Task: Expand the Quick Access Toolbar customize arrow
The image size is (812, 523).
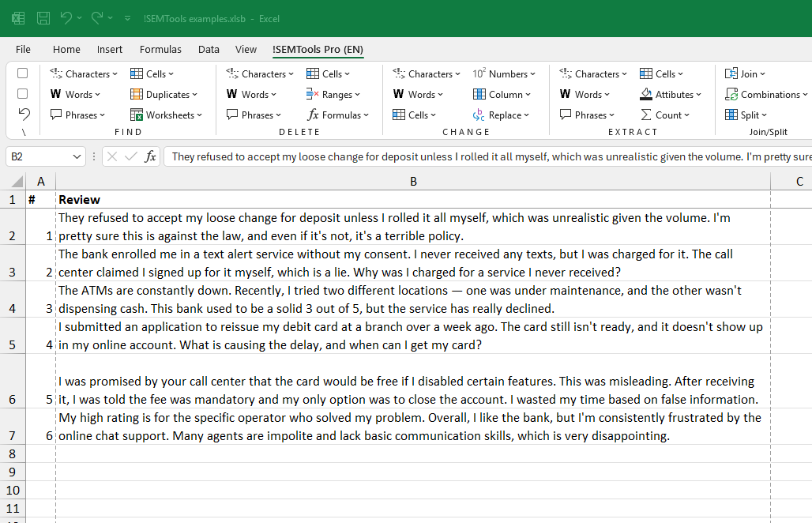Action: pos(128,18)
